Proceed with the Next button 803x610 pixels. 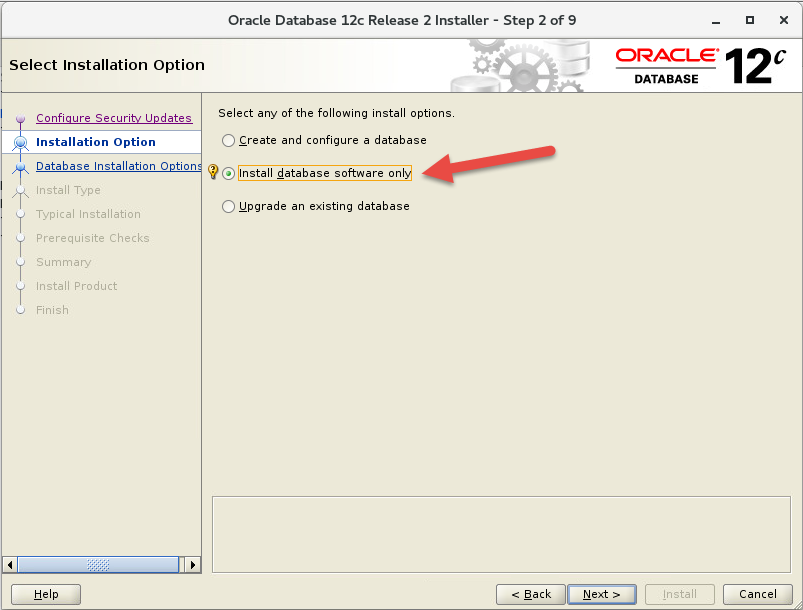(602, 594)
